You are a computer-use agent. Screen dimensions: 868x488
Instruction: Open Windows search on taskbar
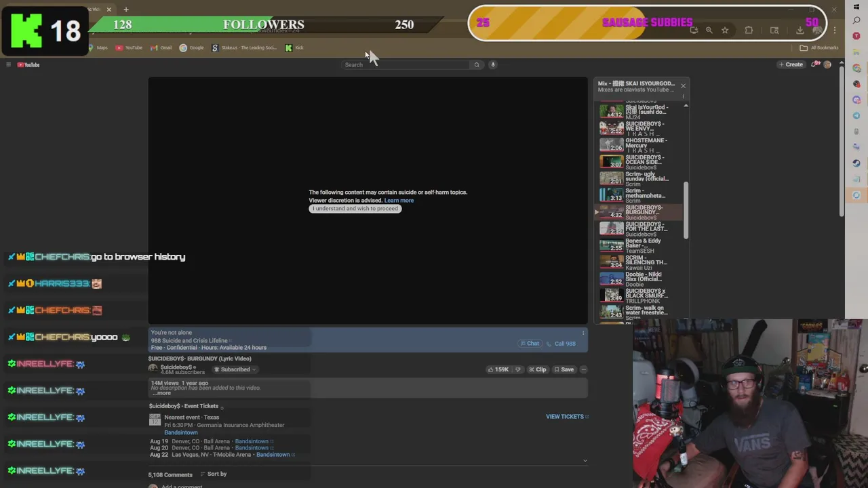(856, 20)
